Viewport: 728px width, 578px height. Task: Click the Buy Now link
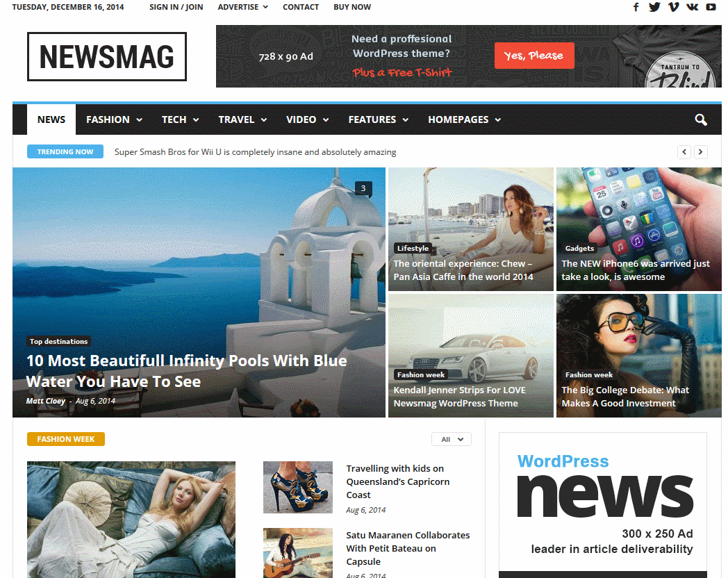(352, 7)
